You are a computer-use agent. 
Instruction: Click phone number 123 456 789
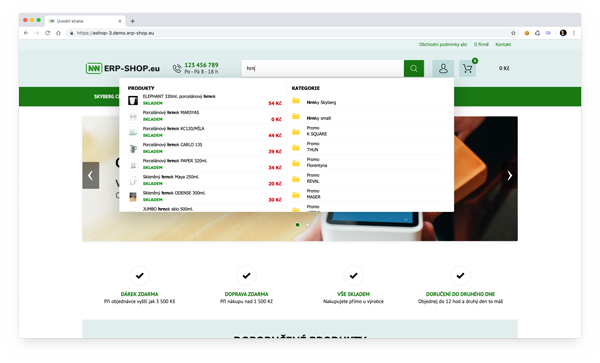pyautogui.click(x=201, y=65)
